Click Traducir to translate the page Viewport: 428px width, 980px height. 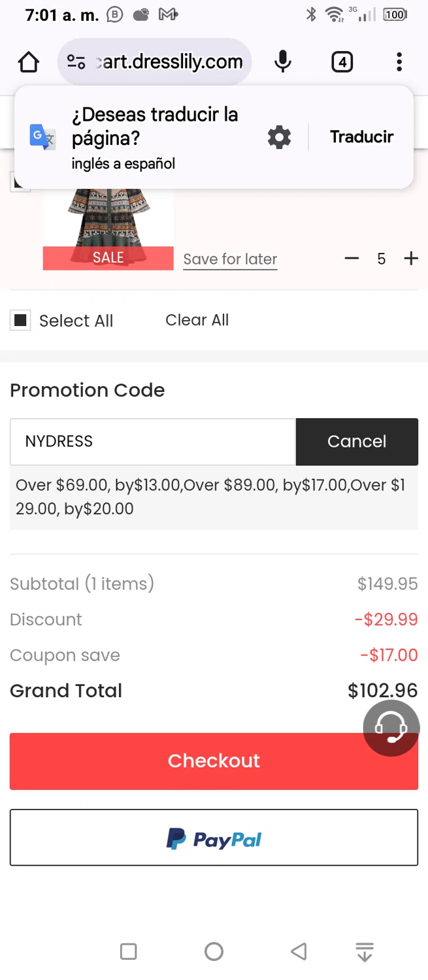pos(361,137)
